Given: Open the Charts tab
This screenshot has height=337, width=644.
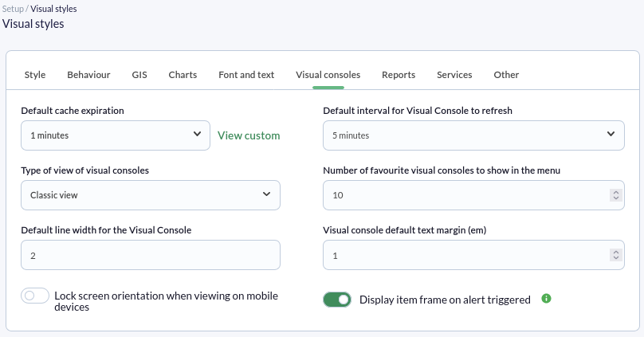Looking at the screenshot, I should (183, 75).
